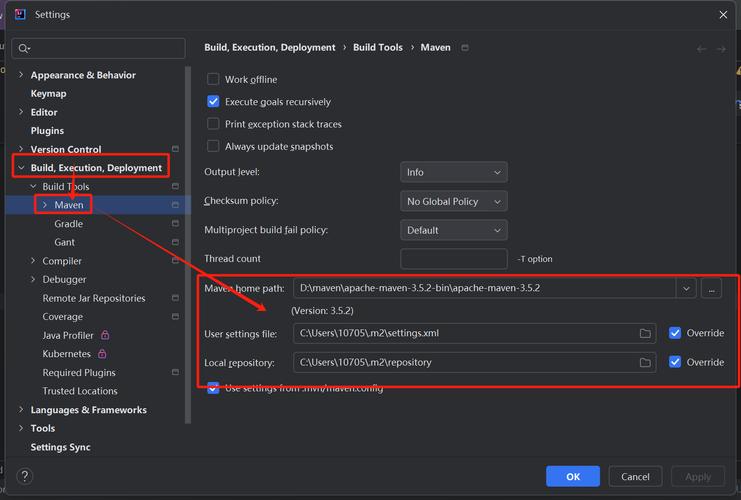This screenshot has height=500, width=741.
Task: Expand the Appearance & Behavior tree node
Action: click(x=21, y=75)
